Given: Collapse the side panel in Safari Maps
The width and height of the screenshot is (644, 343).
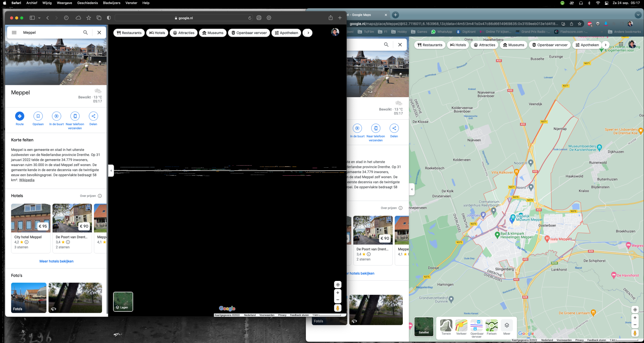Looking at the screenshot, I should 111,171.
